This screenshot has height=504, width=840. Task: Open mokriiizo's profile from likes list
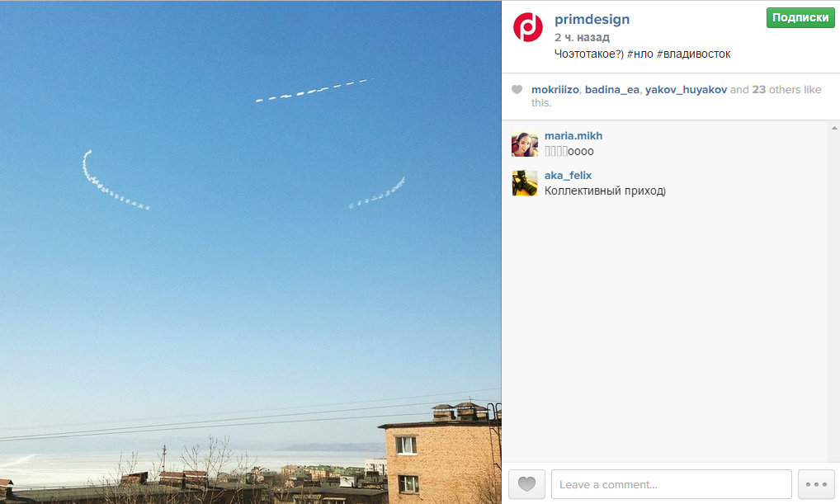point(555,89)
